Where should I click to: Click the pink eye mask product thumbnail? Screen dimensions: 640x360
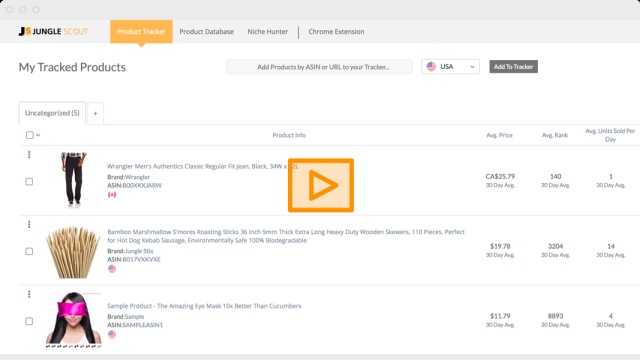73,320
